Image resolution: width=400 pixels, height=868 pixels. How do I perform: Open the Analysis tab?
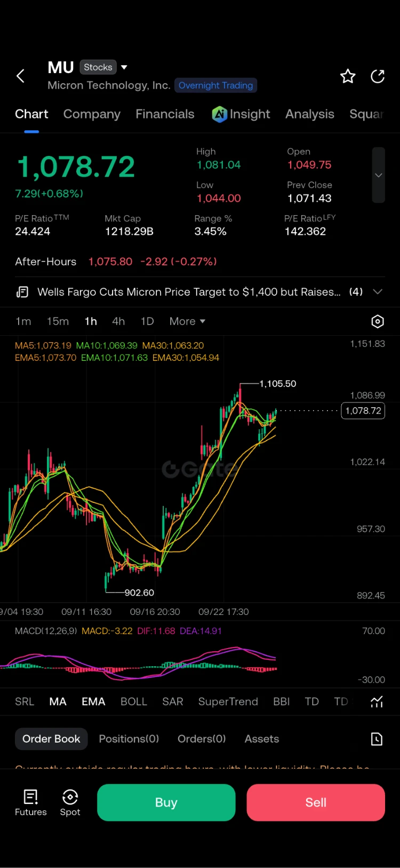click(x=310, y=114)
